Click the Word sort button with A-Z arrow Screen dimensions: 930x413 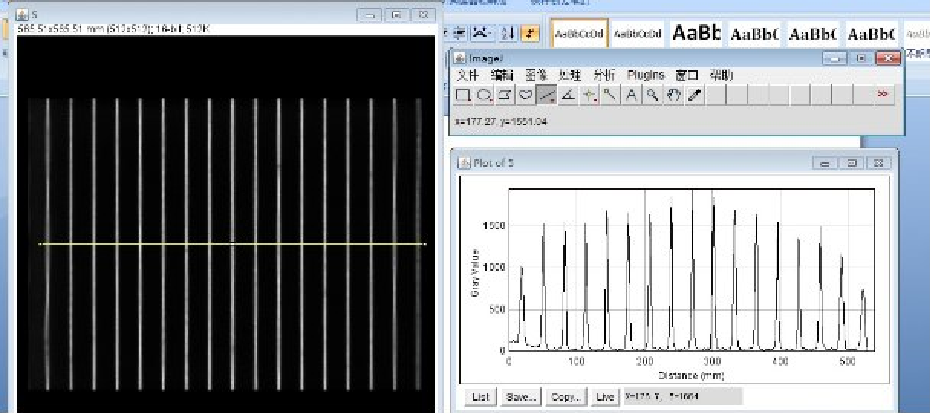[x=507, y=33]
